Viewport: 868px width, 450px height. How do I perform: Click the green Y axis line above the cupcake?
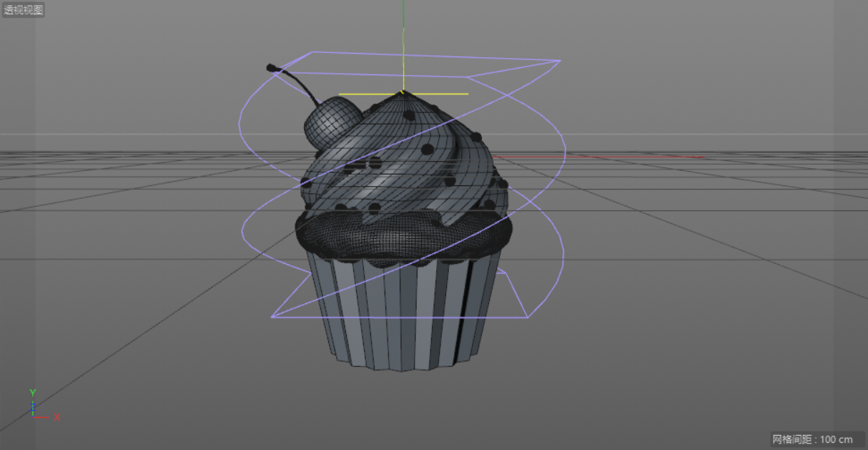pos(403,36)
